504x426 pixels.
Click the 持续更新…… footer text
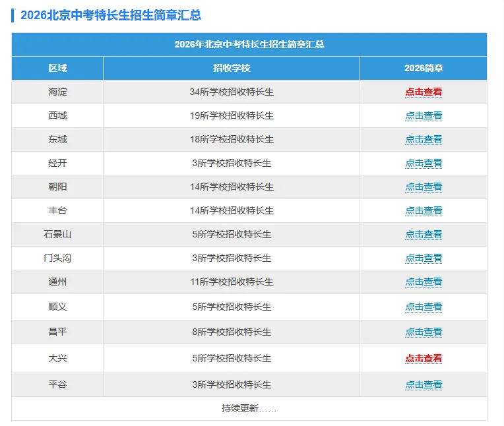pos(249,408)
